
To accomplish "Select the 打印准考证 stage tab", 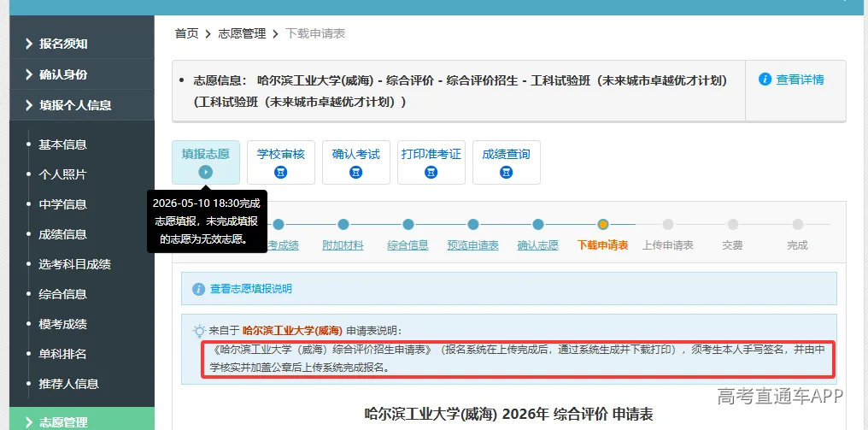I will [431, 162].
